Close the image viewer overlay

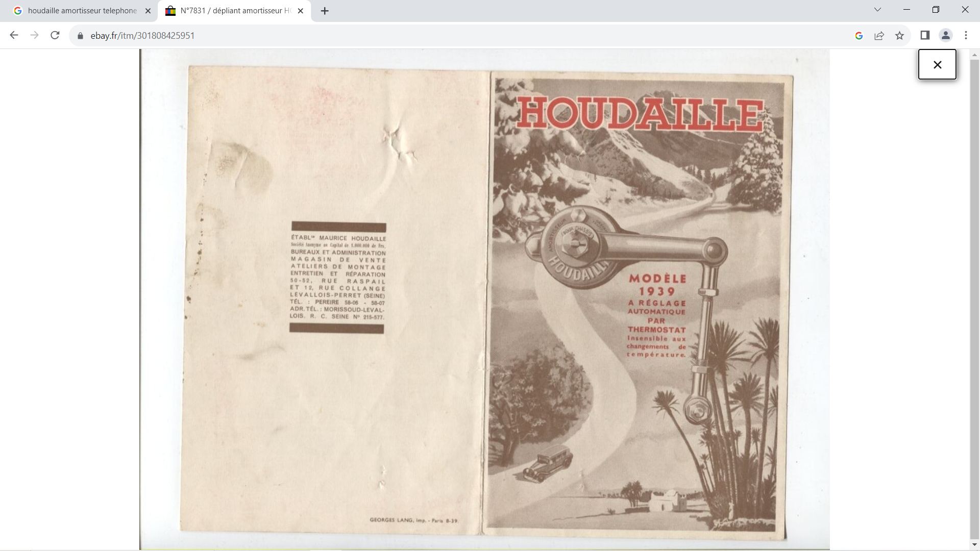[937, 65]
